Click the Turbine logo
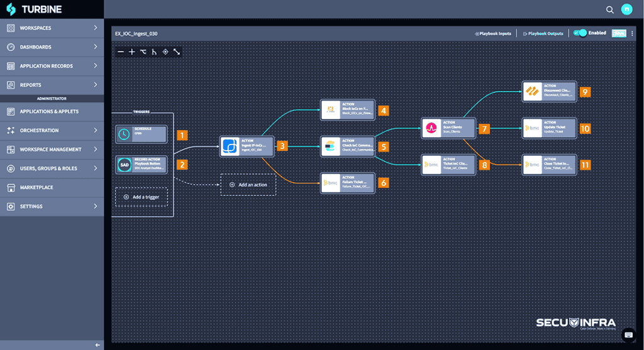Image resolution: width=644 pixels, height=350 pixels. point(35,9)
